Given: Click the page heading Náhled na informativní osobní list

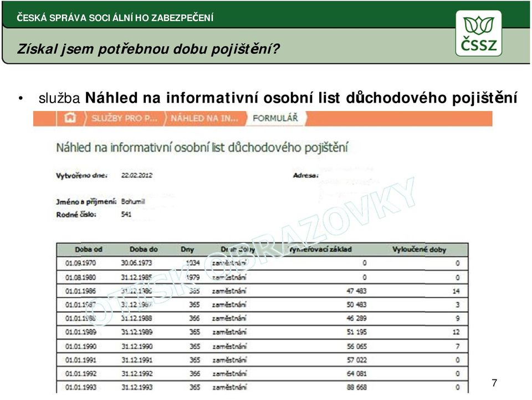Looking at the screenshot, I should tap(202, 148).
